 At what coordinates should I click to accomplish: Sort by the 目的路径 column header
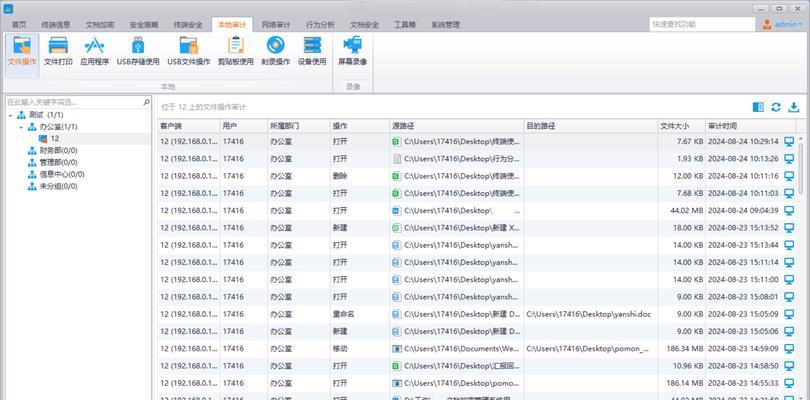(x=591, y=126)
